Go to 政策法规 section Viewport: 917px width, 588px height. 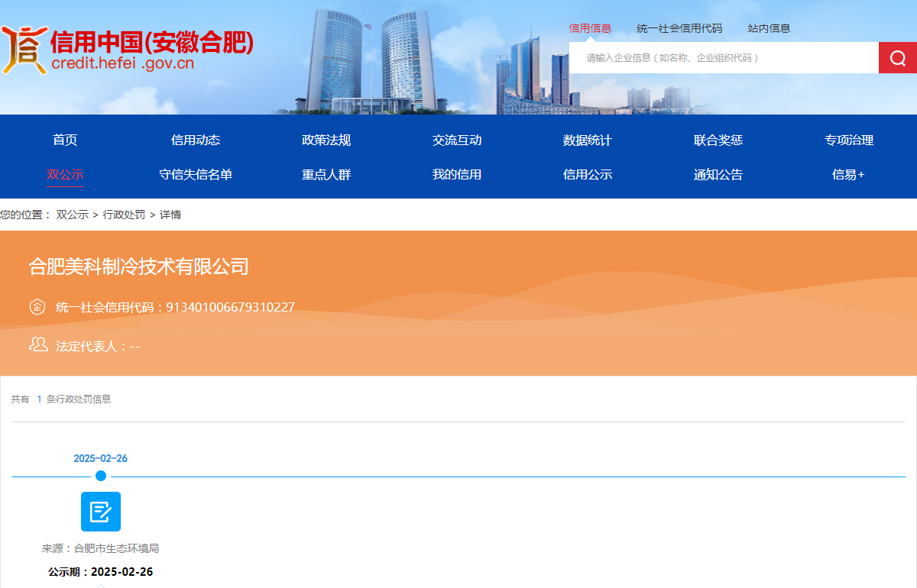pyautogui.click(x=326, y=140)
